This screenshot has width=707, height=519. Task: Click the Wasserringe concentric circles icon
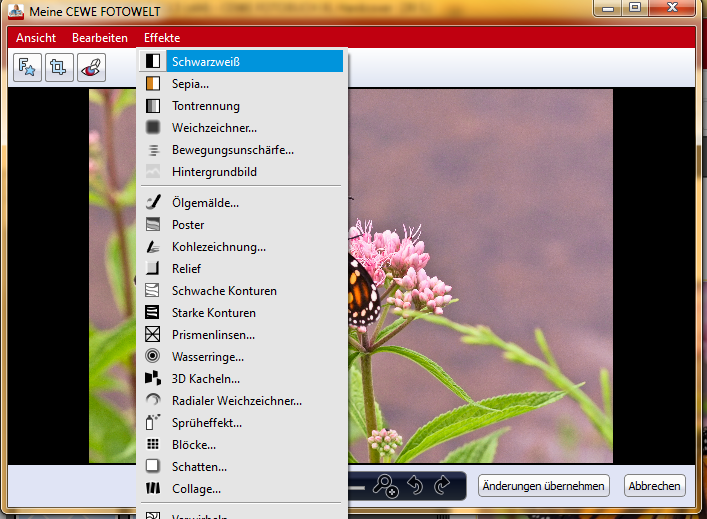(152, 356)
